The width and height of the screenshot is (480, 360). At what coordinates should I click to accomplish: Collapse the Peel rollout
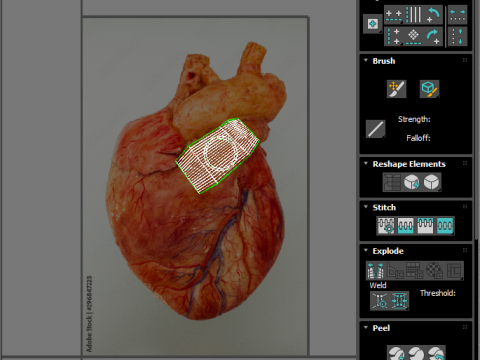click(x=366, y=328)
